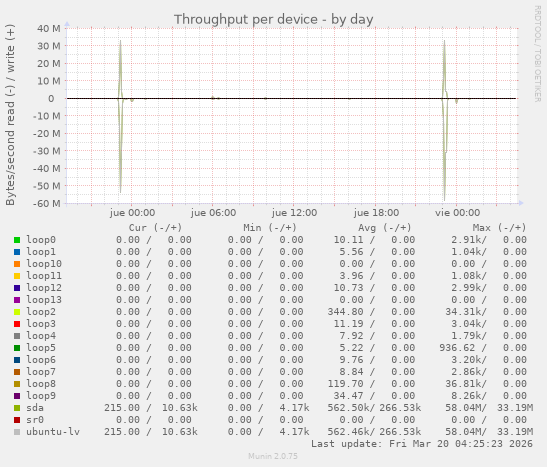Click the 'Avg (-/+)' column header
This screenshot has width=547, height=467.
[384, 228]
